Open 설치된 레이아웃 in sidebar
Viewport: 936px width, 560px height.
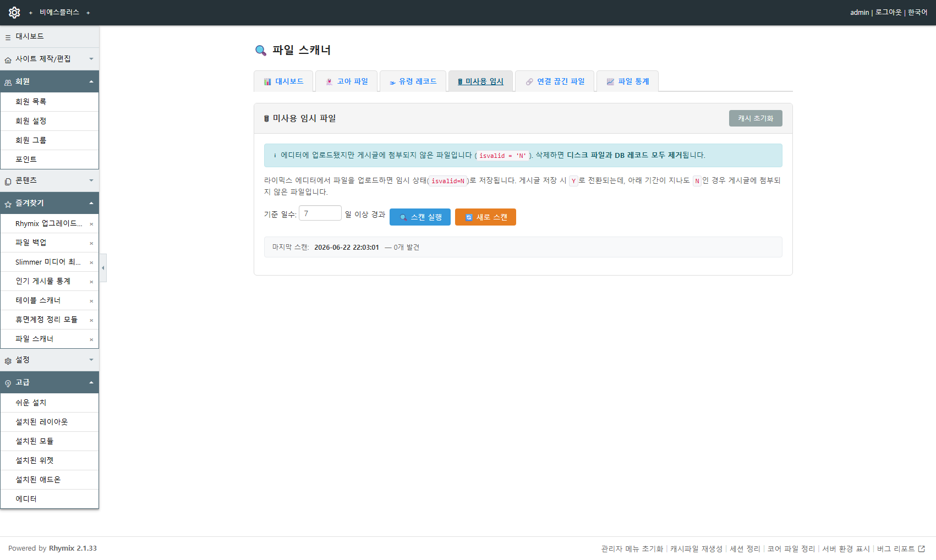(50, 422)
